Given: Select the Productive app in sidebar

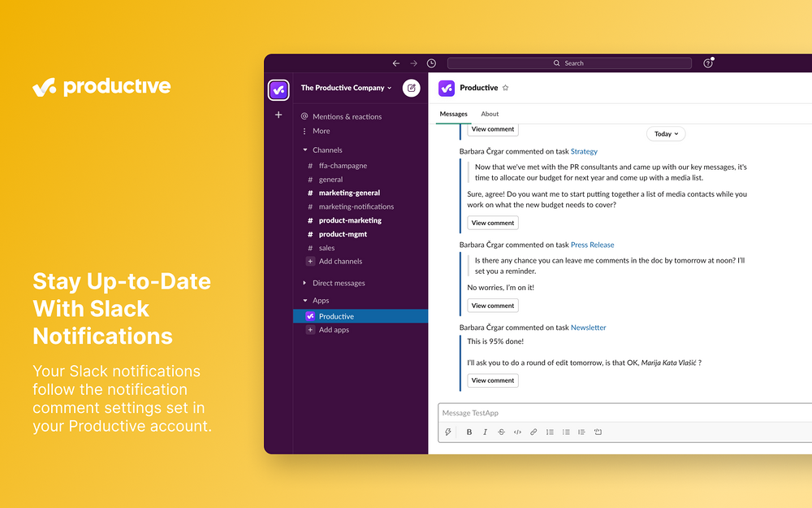Looking at the screenshot, I should click(x=361, y=316).
